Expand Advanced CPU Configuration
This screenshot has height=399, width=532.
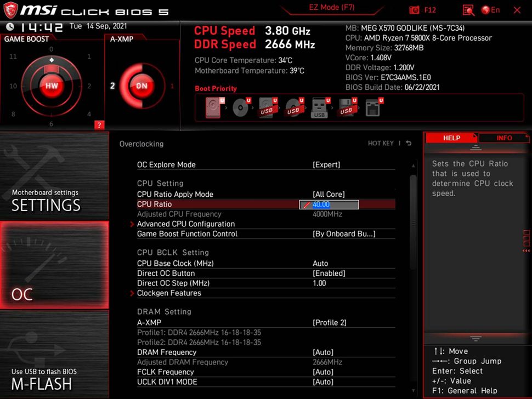(x=186, y=224)
